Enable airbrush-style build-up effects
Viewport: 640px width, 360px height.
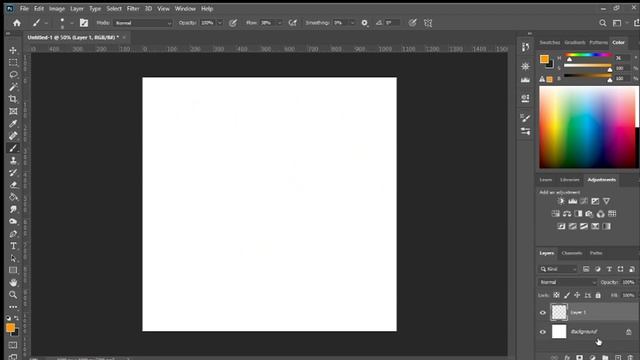[x=293, y=23]
